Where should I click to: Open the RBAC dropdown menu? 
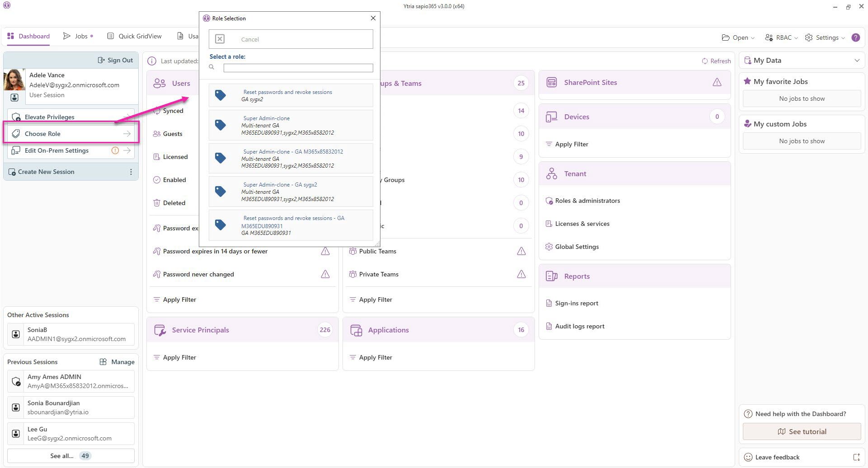781,37
